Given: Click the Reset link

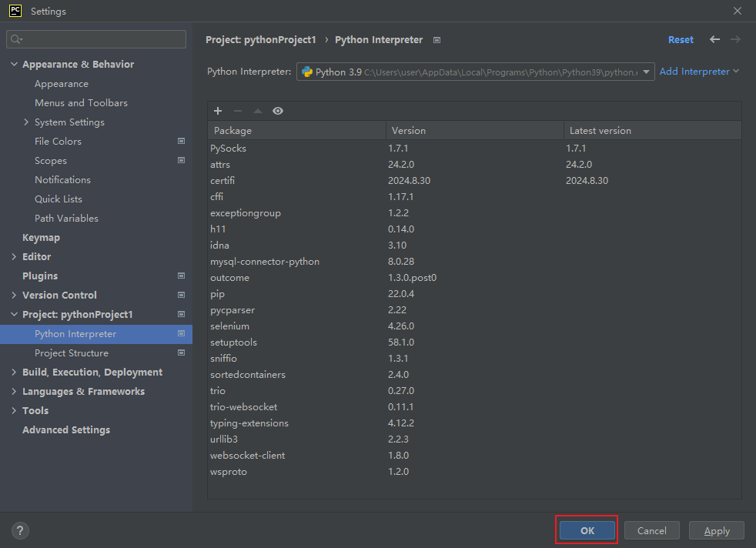Looking at the screenshot, I should (681, 39).
